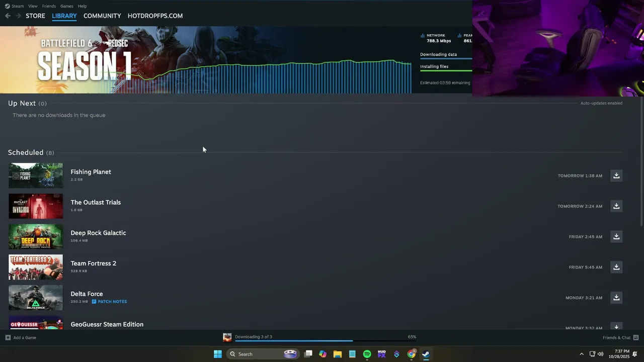The height and width of the screenshot is (362, 644).
Task: Open the Games menu
Action: 66,6
